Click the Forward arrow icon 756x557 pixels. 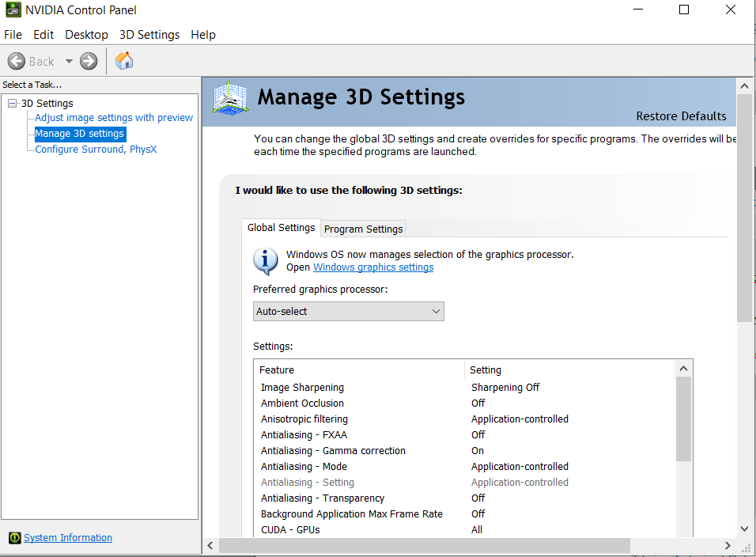89,61
